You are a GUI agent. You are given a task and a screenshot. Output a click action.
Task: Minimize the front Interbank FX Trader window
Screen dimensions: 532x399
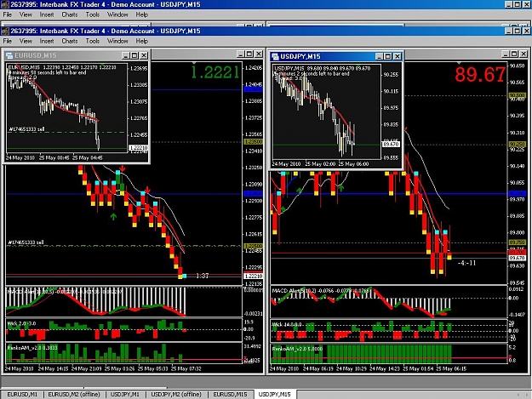[508, 31]
